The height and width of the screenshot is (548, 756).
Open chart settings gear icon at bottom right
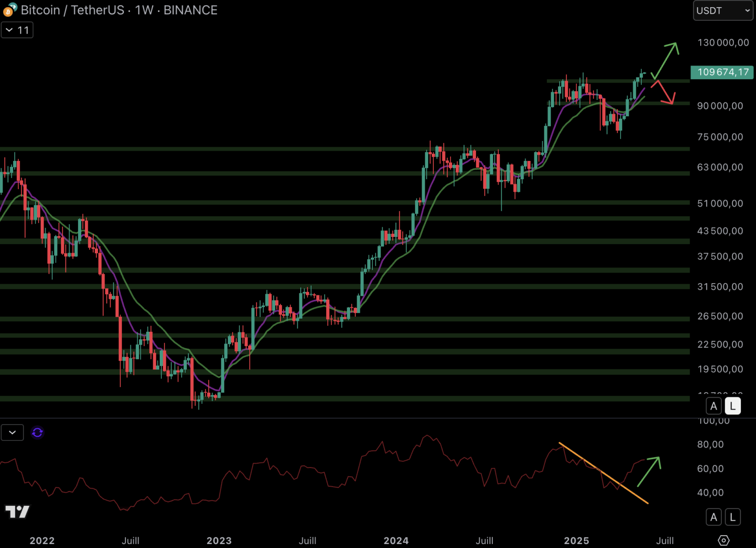point(724,540)
